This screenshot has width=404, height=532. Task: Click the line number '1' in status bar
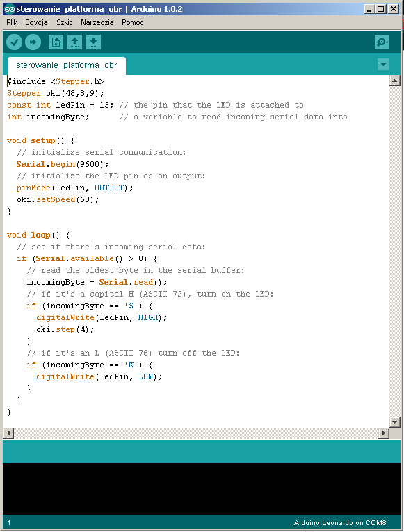tap(9, 523)
